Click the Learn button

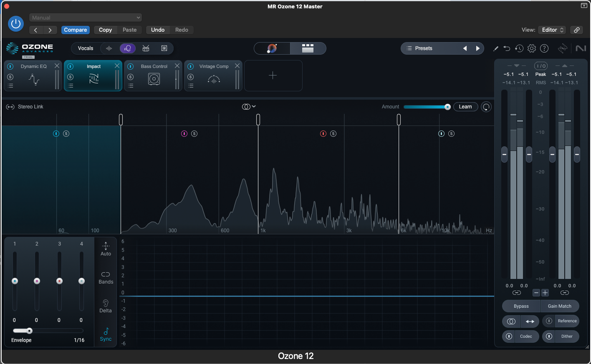pos(465,107)
